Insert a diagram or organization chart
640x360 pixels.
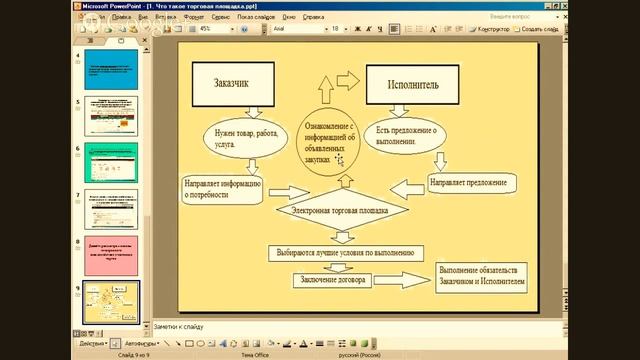[x=233, y=344]
